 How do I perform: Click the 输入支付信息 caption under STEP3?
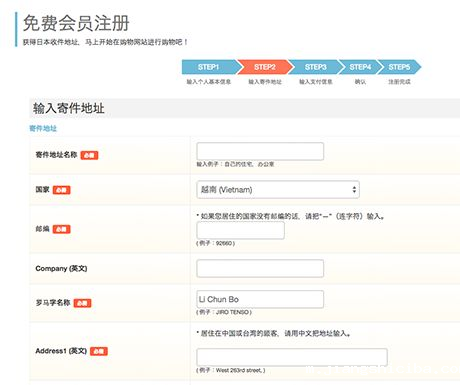(316, 82)
